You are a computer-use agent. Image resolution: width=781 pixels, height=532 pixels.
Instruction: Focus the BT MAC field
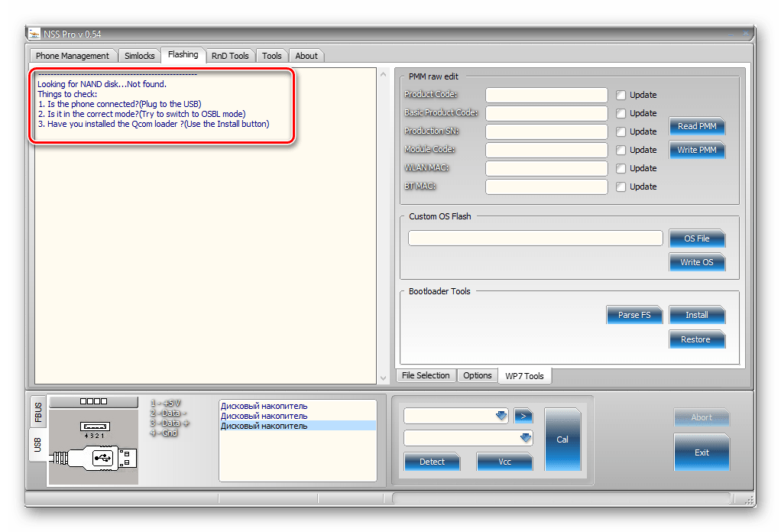[546, 187]
